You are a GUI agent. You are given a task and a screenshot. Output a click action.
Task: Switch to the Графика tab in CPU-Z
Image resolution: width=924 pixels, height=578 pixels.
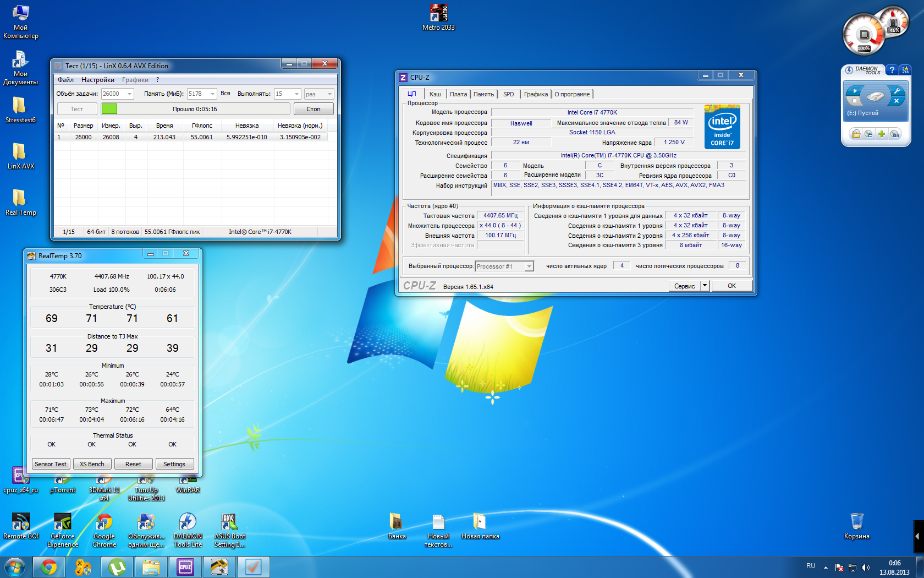536,94
